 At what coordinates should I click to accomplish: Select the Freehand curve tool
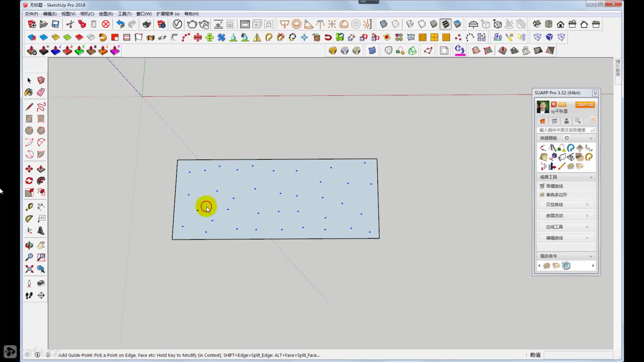tap(41, 107)
